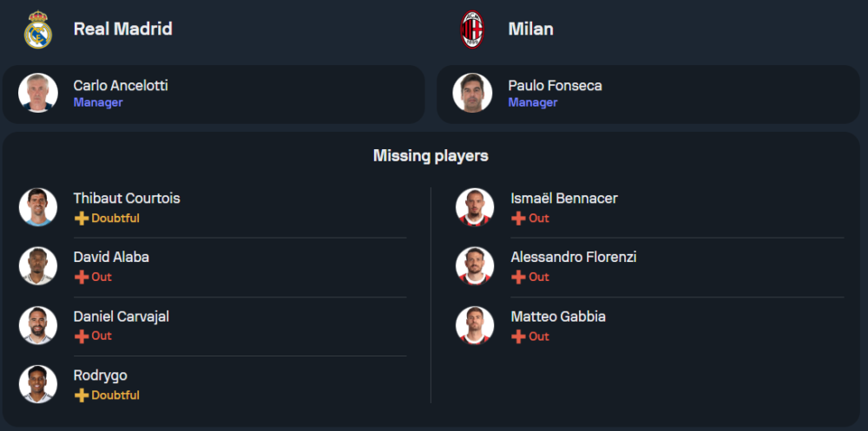Click the red out icon under Matteo Gabbia

click(x=518, y=336)
